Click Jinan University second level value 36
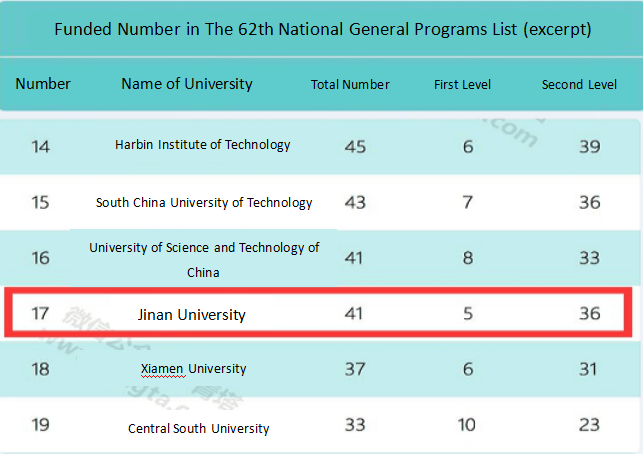The height and width of the screenshot is (454, 644). tap(590, 313)
